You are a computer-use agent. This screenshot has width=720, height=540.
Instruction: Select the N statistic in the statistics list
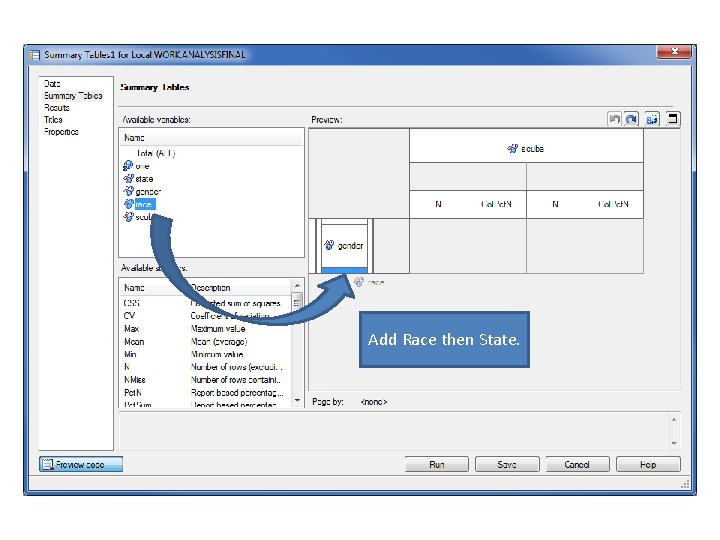click(x=205, y=367)
